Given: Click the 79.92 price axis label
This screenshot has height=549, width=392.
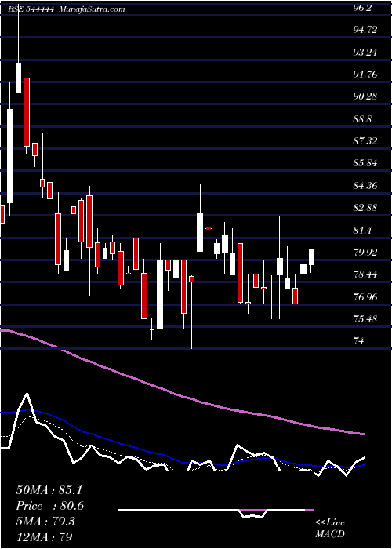Looking at the screenshot, I should (x=365, y=253).
